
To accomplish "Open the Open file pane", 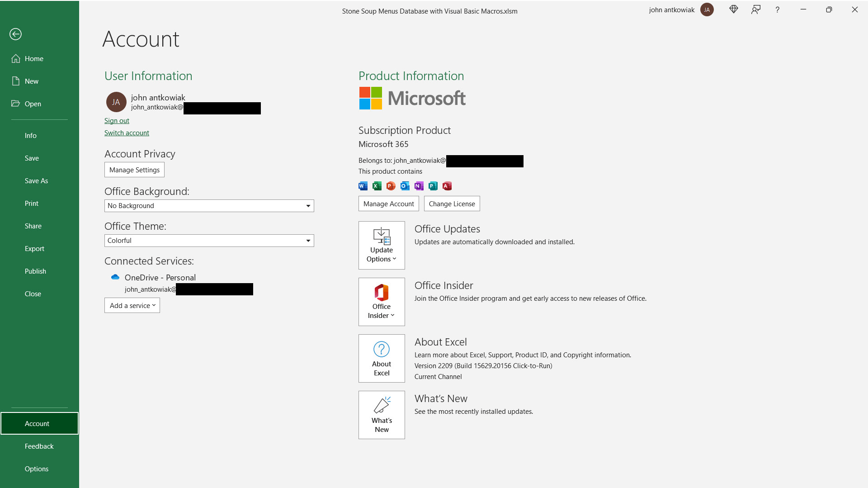I will pyautogui.click(x=39, y=104).
